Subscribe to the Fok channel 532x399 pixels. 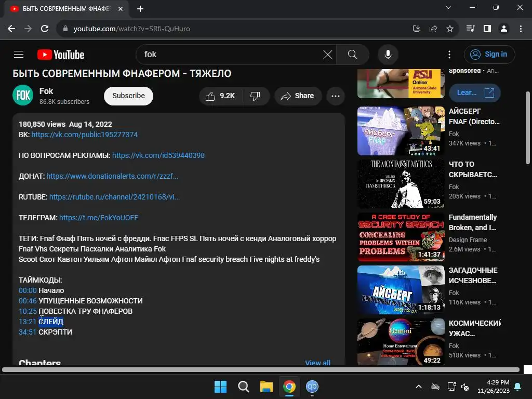coord(128,96)
